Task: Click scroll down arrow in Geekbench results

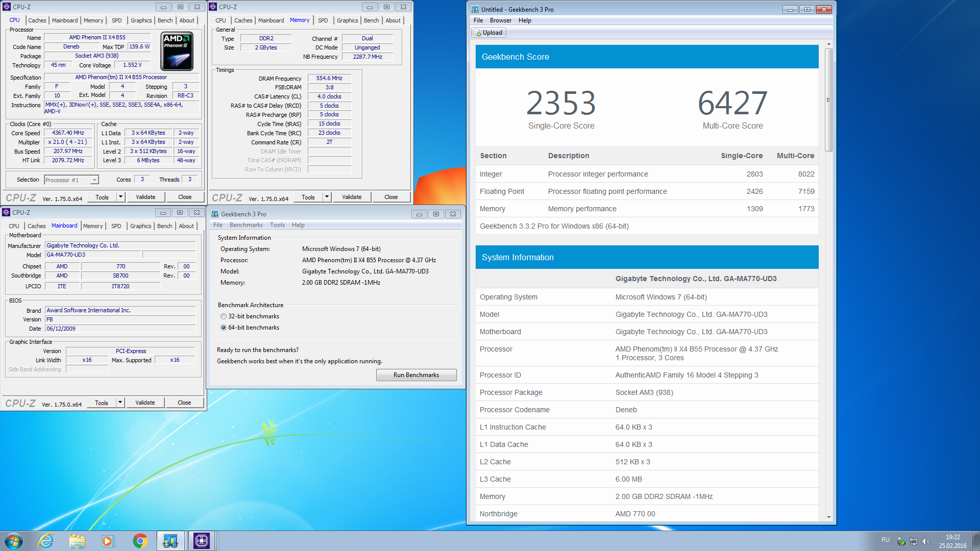Action: [828, 517]
